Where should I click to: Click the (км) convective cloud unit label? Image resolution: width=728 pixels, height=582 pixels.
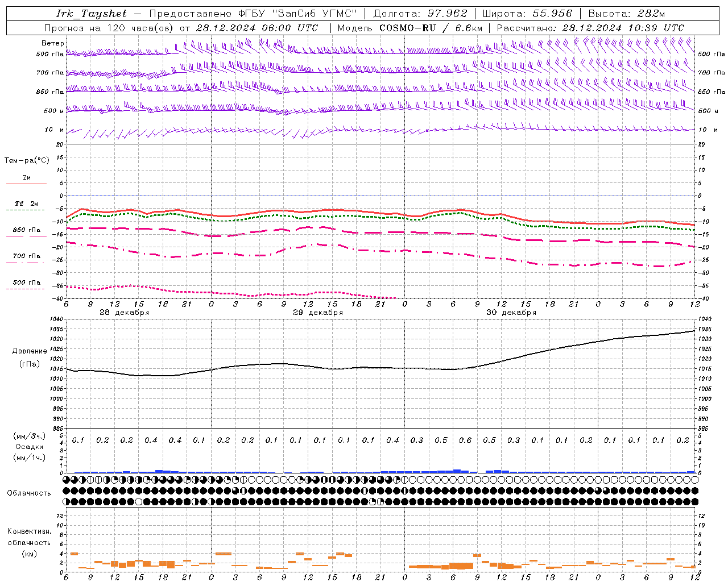pos(29,554)
